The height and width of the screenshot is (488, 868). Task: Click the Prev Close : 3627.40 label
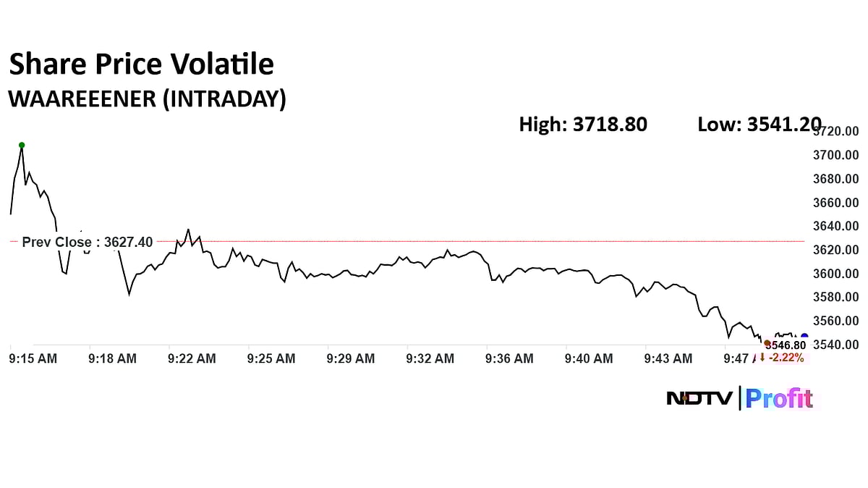tap(88, 242)
